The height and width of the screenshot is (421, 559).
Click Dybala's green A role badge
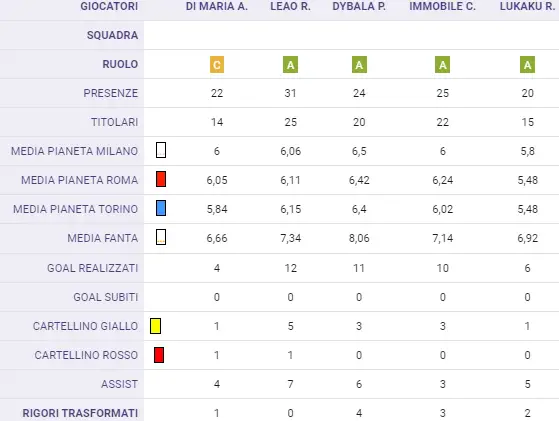pos(359,65)
